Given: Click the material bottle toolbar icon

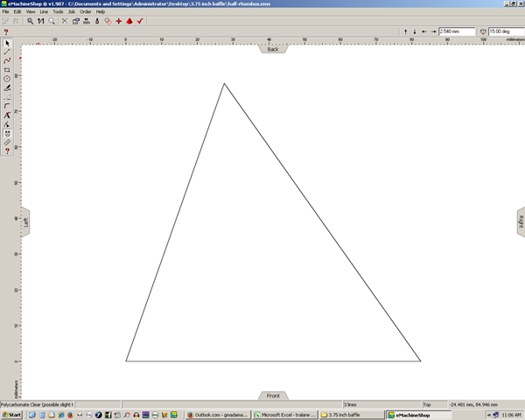Looking at the screenshot, I should [97, 21].
